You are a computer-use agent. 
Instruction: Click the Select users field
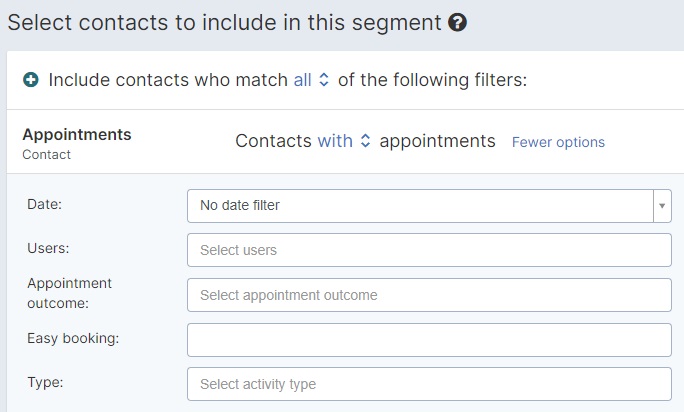[429, 250]
